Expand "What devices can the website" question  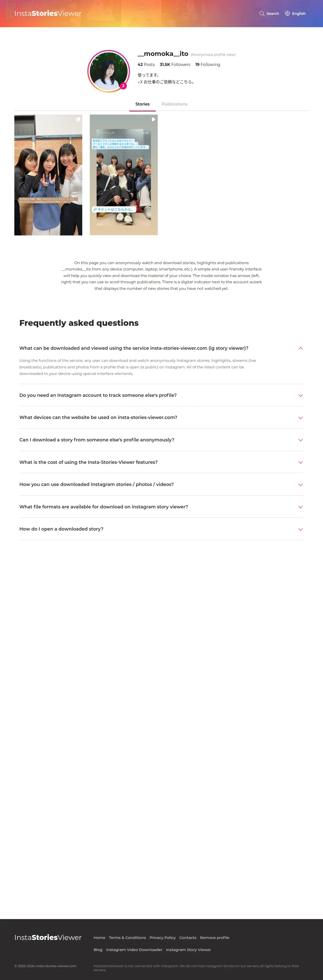[300, 418]
